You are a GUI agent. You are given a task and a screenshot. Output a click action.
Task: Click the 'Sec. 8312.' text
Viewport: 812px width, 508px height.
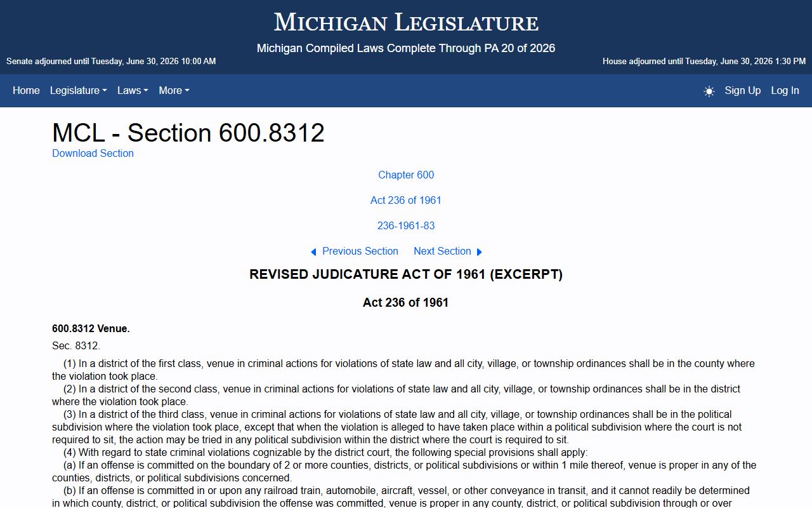pyautogui.click(x=76, y=346)
